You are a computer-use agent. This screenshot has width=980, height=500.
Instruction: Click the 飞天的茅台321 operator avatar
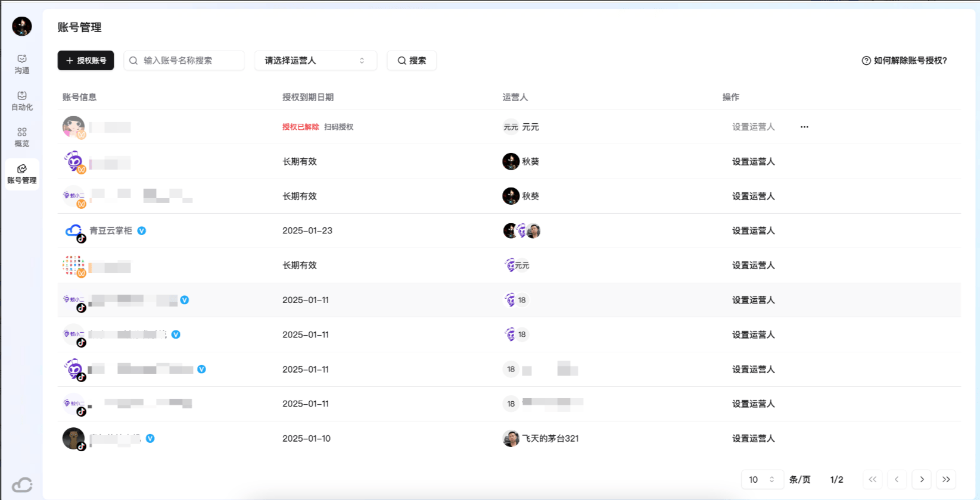[x=511, y=439]
